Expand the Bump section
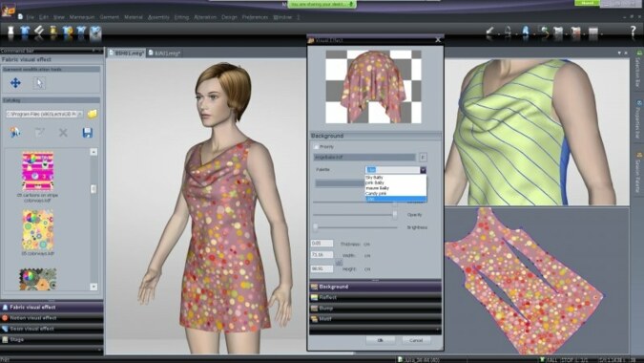644x363 pixels. [375, 308]
